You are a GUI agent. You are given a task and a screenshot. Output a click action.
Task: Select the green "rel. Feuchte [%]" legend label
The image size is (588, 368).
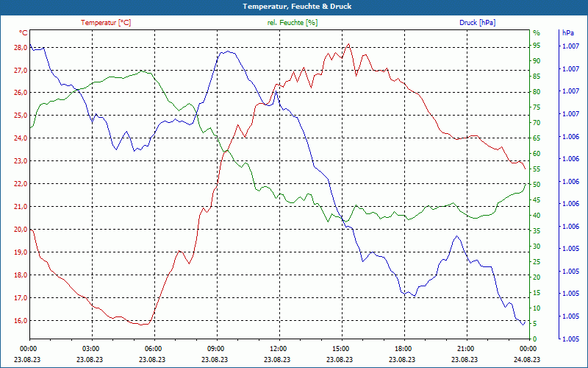pos(293,23)
